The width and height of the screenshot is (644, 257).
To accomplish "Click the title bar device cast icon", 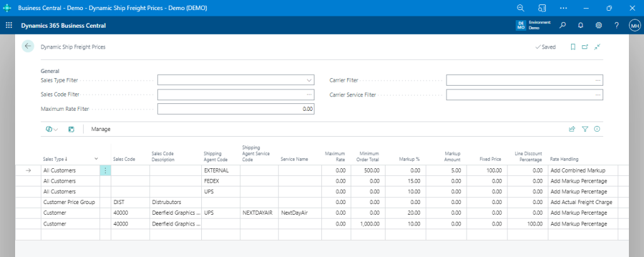I will (541, 8).
